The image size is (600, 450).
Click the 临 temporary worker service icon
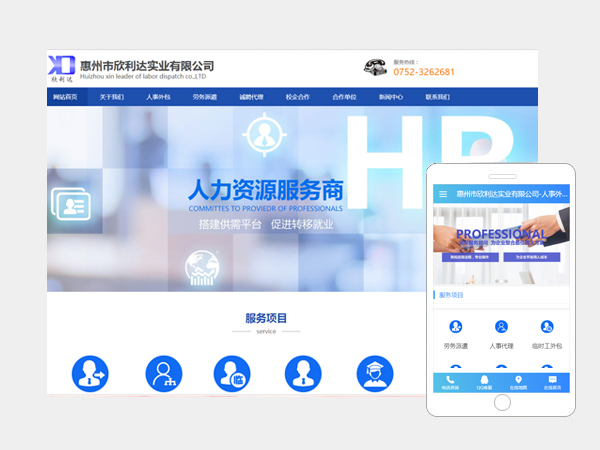pyautogui.click(x=232, y=374)
